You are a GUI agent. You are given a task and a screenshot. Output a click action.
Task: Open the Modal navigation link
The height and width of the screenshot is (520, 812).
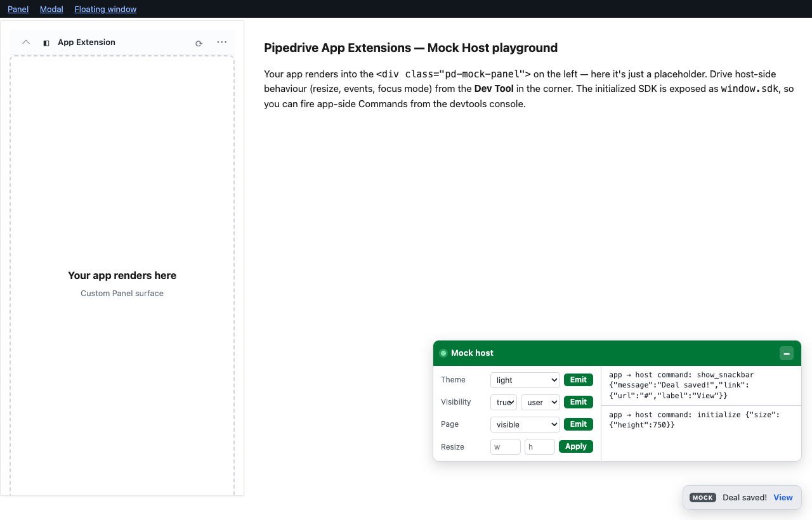(51, 9)
